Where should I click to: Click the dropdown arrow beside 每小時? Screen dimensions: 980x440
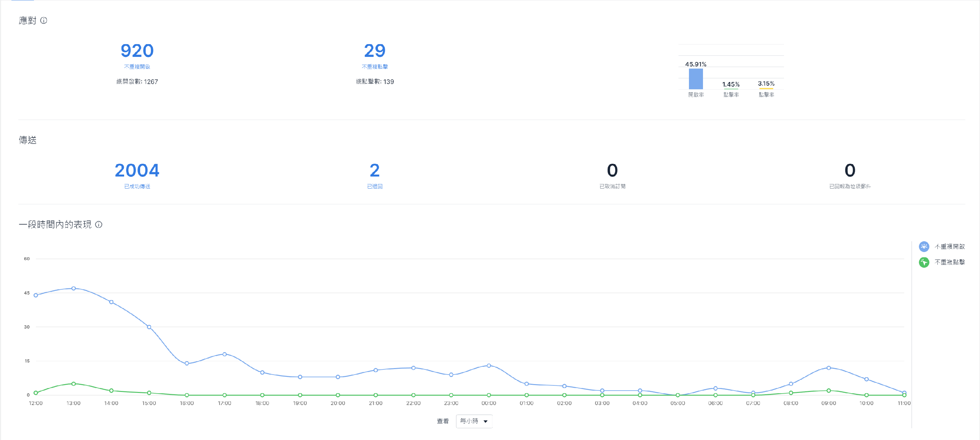pos(485,421)
